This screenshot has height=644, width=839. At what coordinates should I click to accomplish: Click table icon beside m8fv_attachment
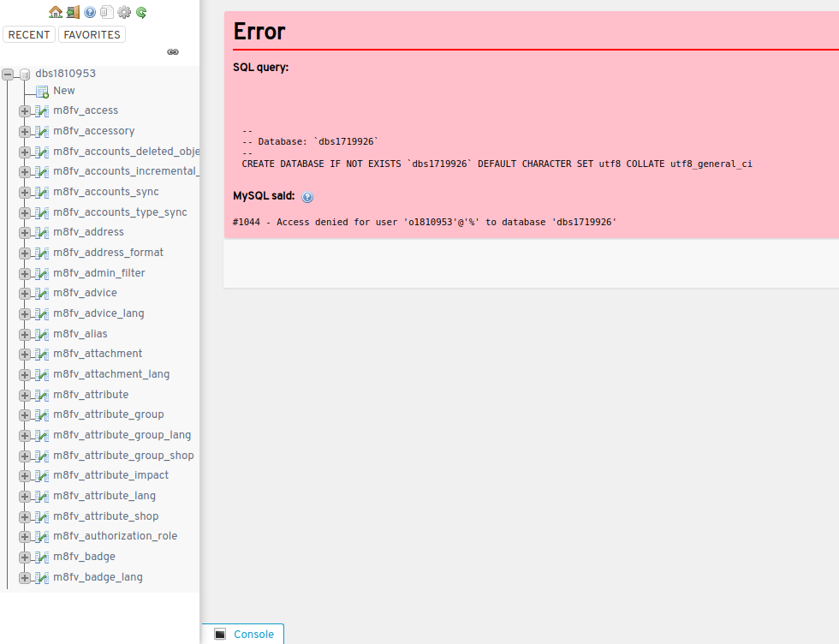pyautogui.click(x=42, y=354)
